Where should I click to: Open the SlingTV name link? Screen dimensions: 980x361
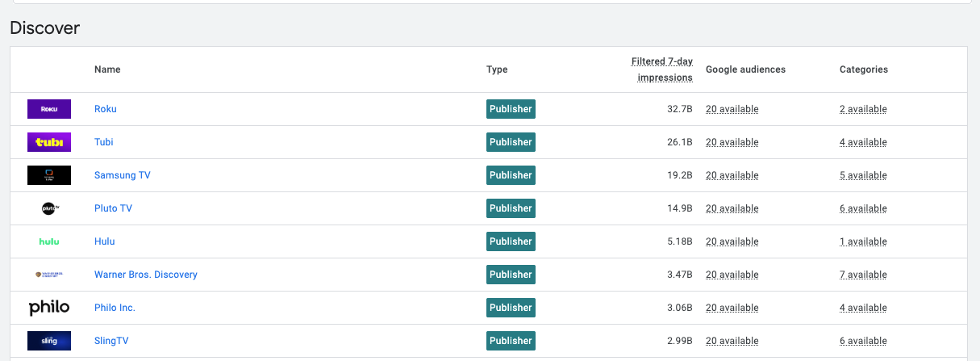[111, 341]
